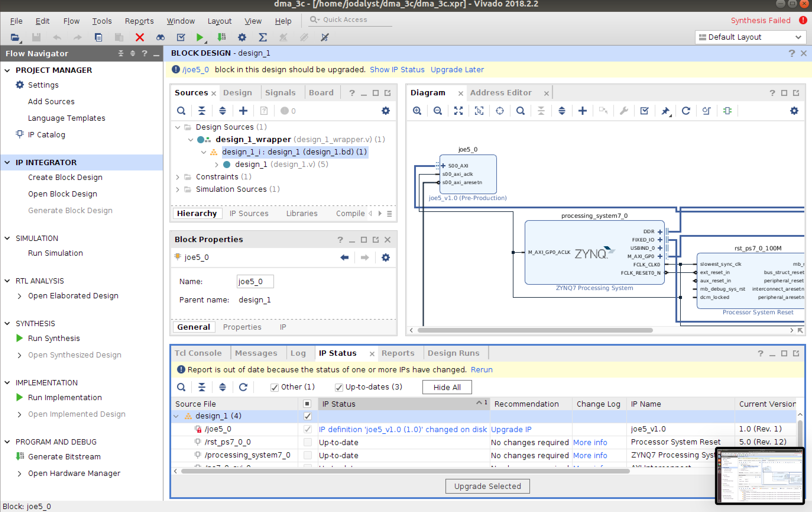Click the Upgrade Selected button
This screenshot has height=512, width=812.
tap(487, 486)
